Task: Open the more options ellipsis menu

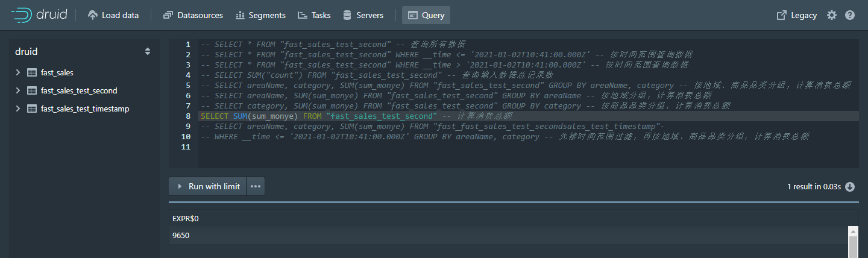Action: [256, 186]
